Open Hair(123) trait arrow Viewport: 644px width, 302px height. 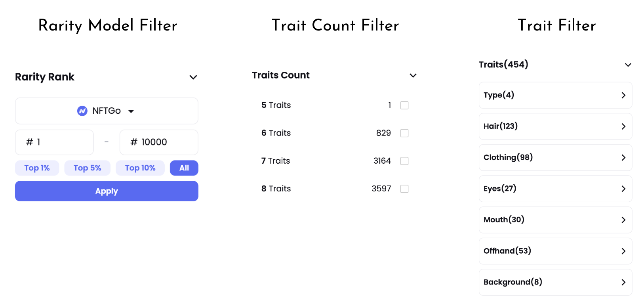pyautogui.click(x=623, y=126)
